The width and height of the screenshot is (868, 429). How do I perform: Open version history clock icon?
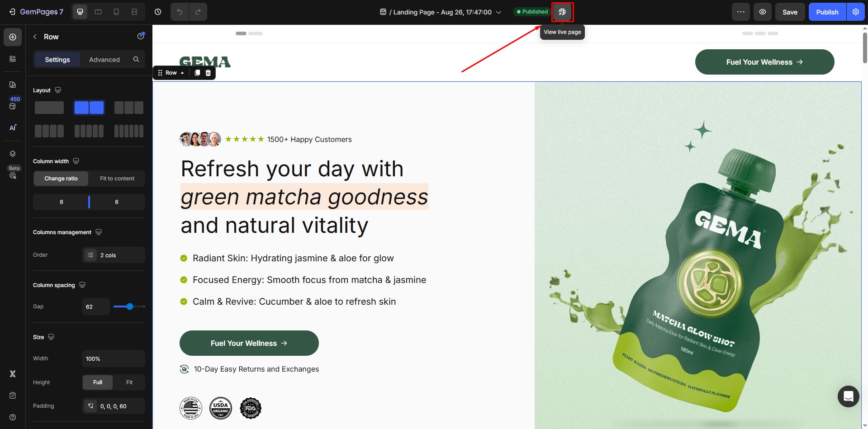158,12
